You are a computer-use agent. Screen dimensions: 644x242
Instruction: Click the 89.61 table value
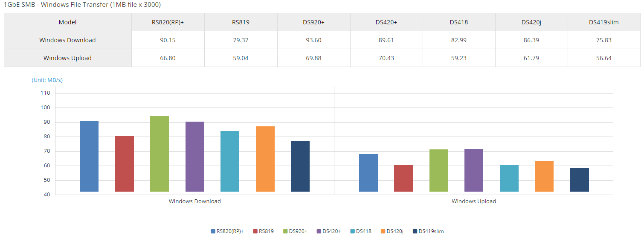pos(386,40)
